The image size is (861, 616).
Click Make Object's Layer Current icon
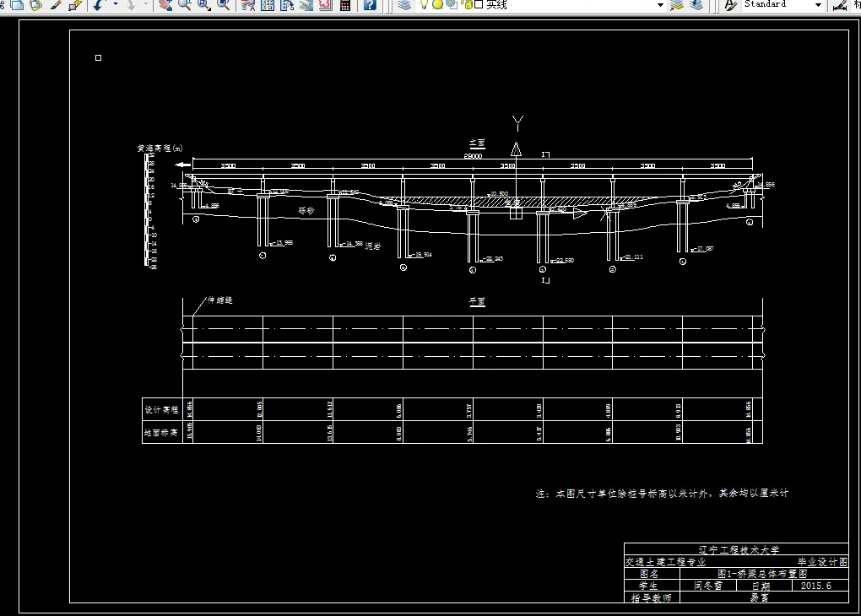(x=677, y=5)
